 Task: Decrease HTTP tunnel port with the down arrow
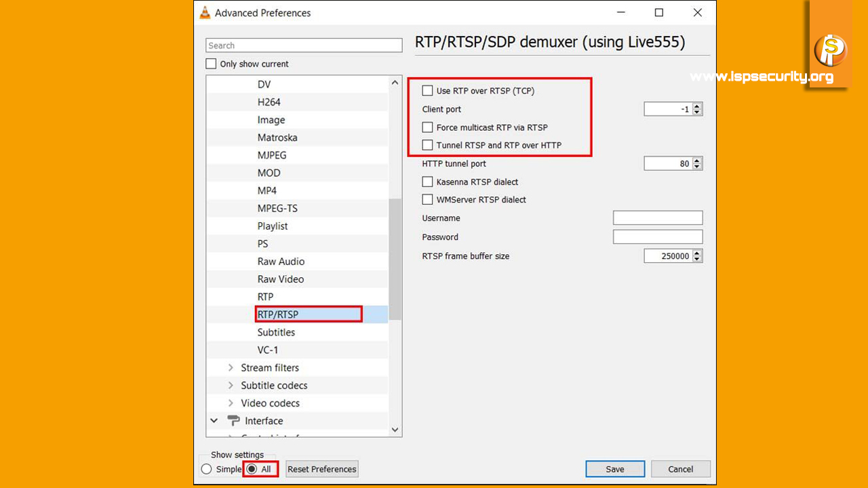coord(697,166)
